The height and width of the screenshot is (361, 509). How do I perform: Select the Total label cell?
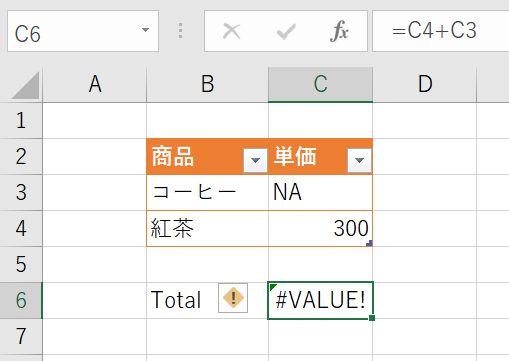coord(207,300)
